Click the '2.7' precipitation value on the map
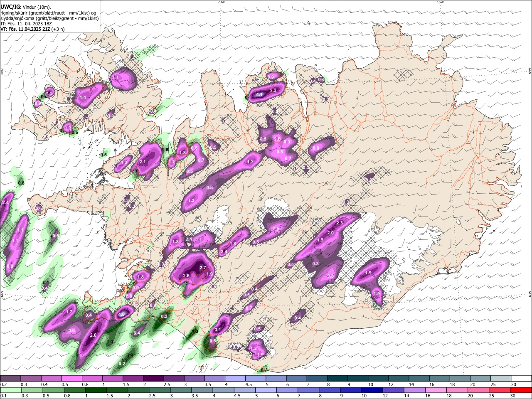This screenshot has width=532, height=399. pos(203,268)
